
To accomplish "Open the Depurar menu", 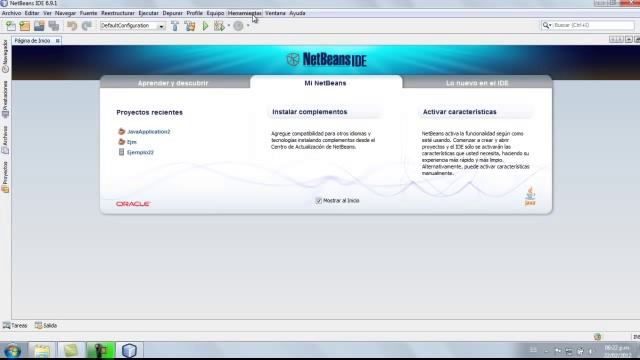I will click(173, 13).
